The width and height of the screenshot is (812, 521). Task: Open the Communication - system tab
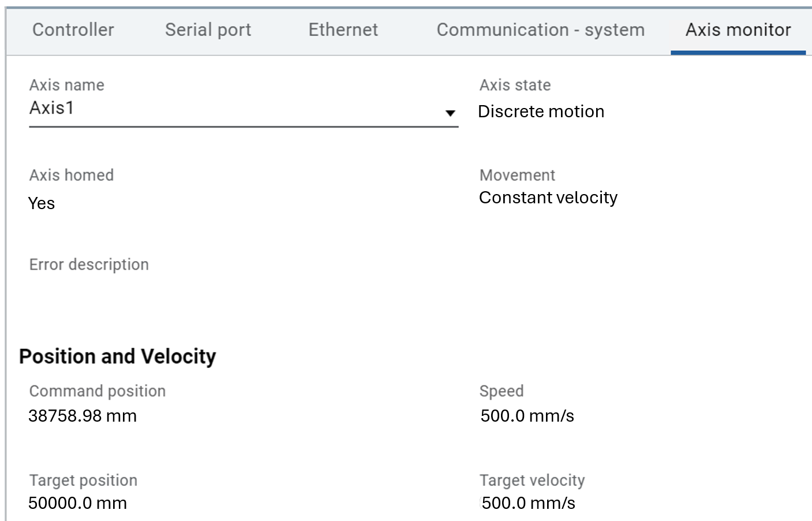tap(540, 30)
